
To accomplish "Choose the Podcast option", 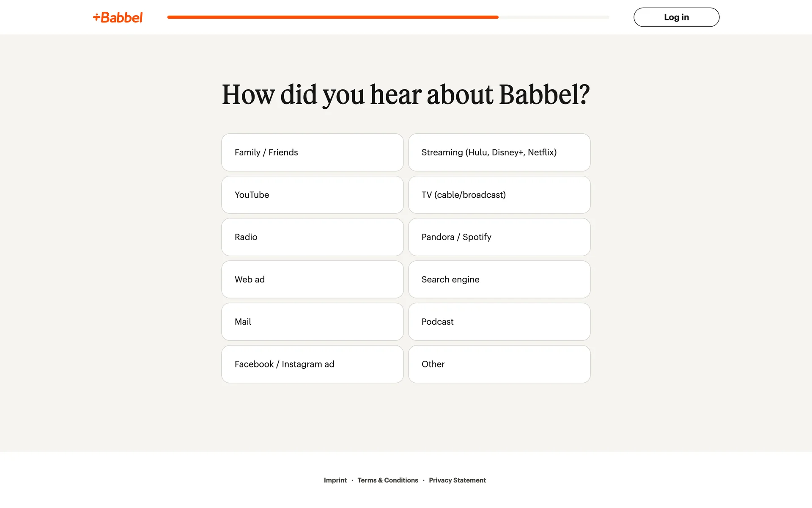I will coord(499,322).
